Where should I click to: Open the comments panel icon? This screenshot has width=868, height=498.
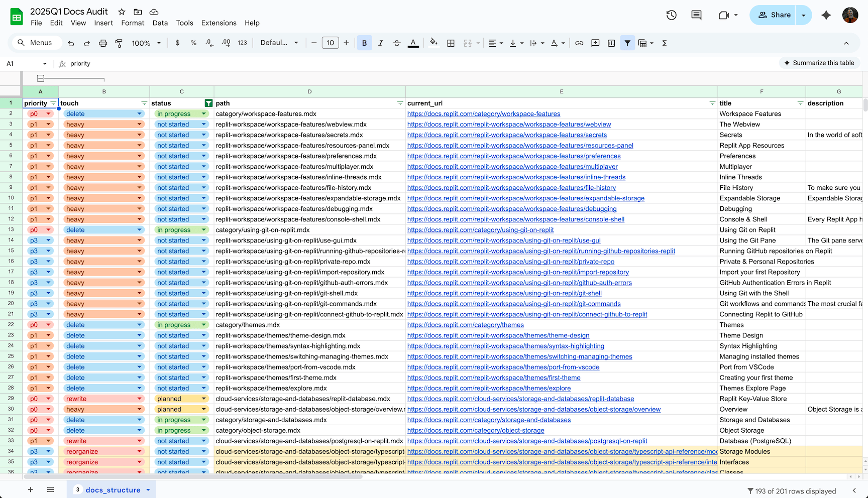[x=696, y=15]
